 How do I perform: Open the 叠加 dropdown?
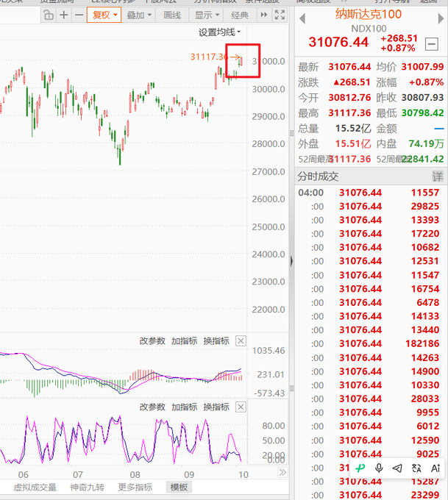tap(139, 15)
